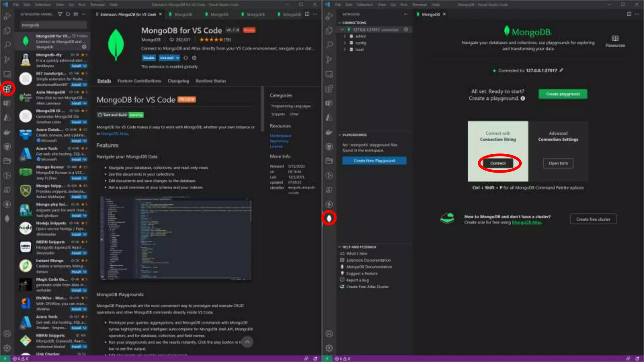
Task: Open Extensions icon in right window activity bar
Action: point(329,89)
